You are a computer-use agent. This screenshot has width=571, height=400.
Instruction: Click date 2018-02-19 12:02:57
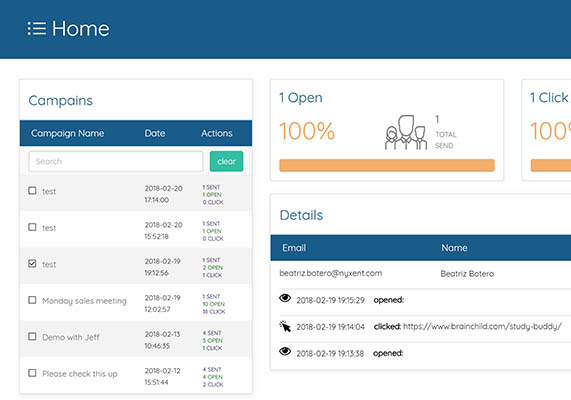pyautogui.click(x=162, y=303)
